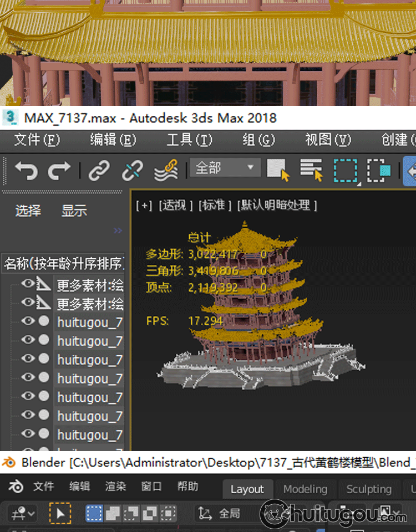Choose Blender's Intersect Selection mode icon
Viewport: 416px width, 532px height.
(x=169, y=513)
